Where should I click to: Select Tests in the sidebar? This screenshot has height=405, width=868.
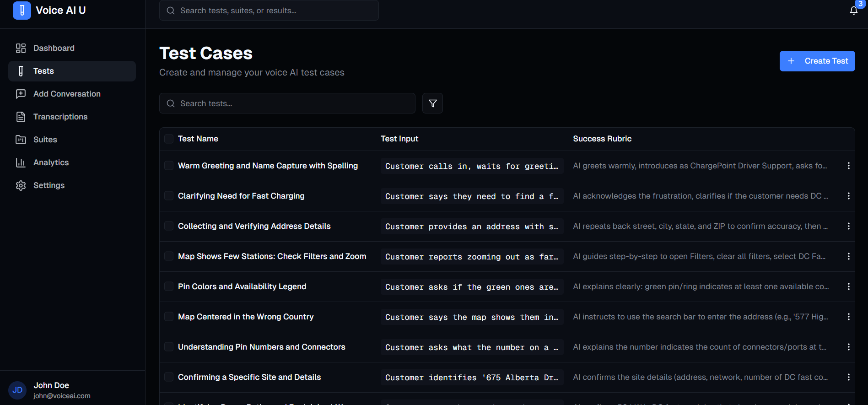[72, 71]
